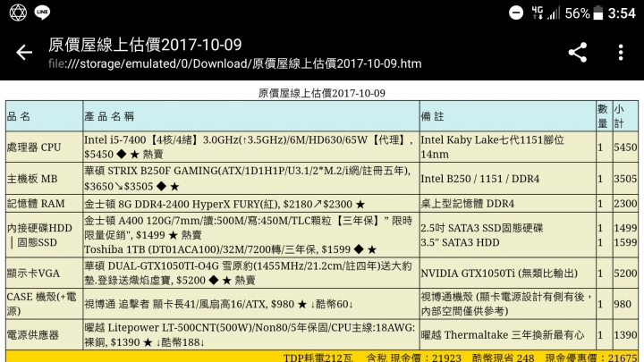This screenshot has height=362, width=644.
Task: Tap the NVIDIA GTX1050Ti note
Action: pyautogui.click(x=499, y=274)
